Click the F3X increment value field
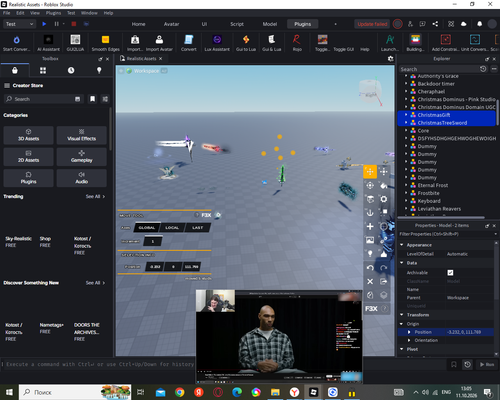Image resolution: width=500 pixels, height=400 pixels. (153, 241)
